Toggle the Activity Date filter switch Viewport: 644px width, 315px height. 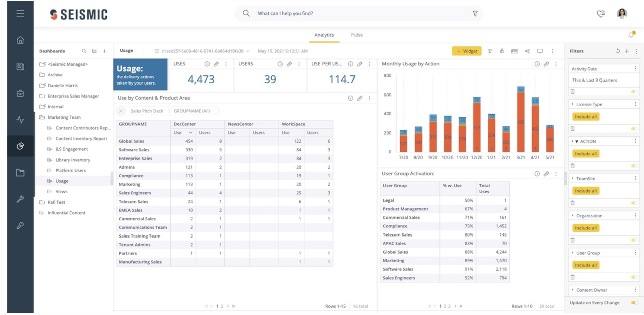[634, 91]
